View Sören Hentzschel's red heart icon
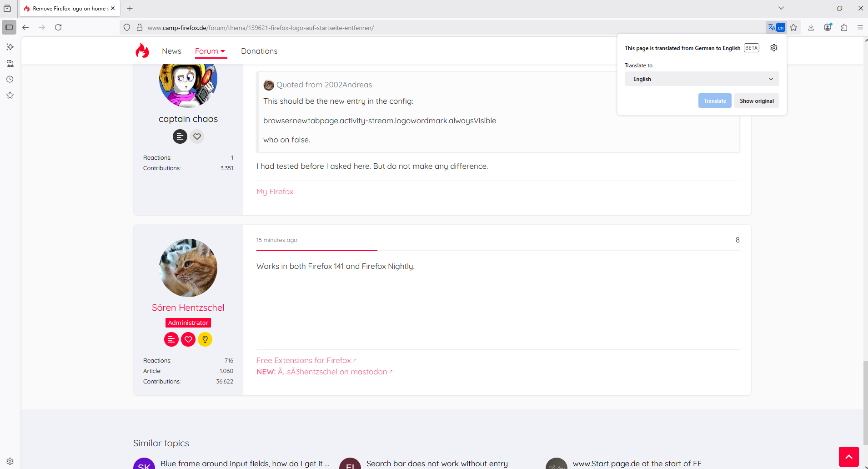This screenshot has width=868, height=469. [188, 339]
